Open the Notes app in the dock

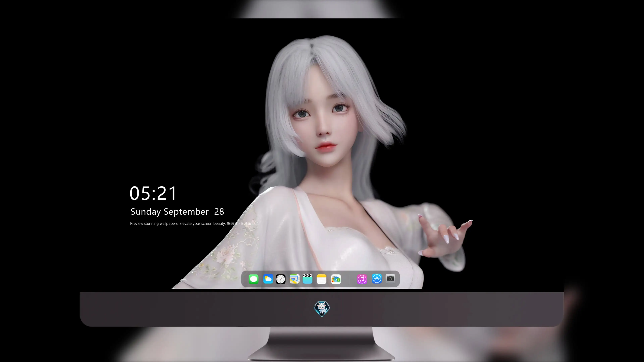click(321, 279)
